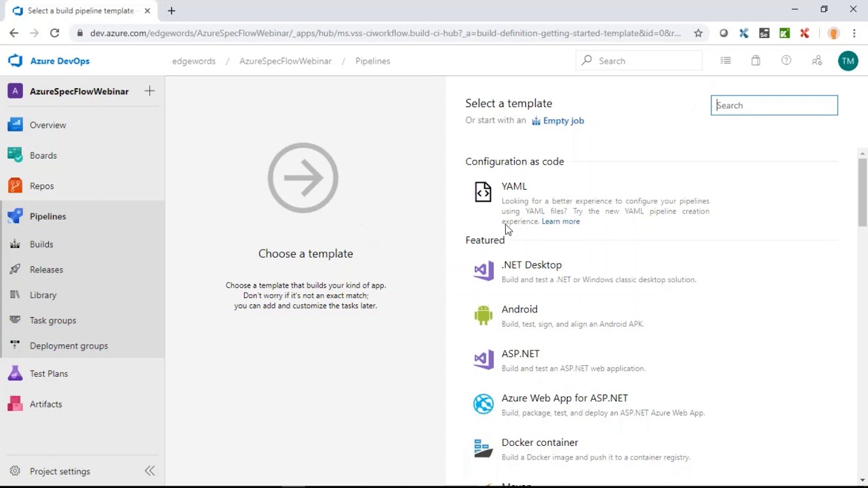Image resolution: width=868 pixels, height=488 pixels.
Task: Collapse the sidebar with double-chevron icon
Action: 150,470
